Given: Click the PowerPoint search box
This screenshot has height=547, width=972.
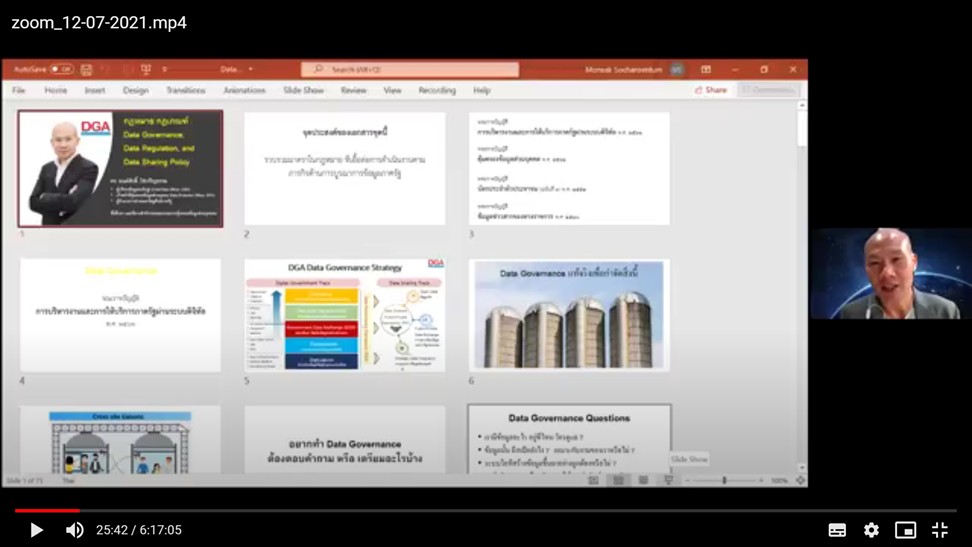Looking at the screenshot, I should click(410, 69).
